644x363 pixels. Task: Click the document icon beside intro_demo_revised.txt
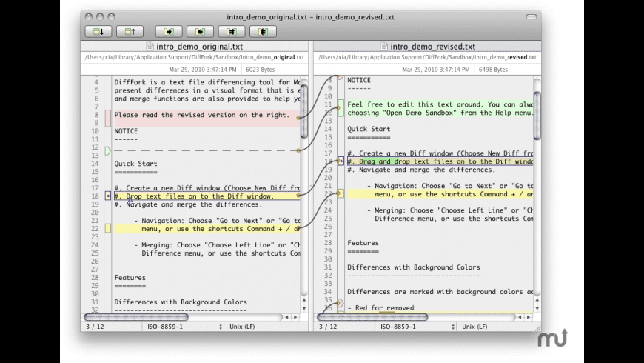click(384, 46)
